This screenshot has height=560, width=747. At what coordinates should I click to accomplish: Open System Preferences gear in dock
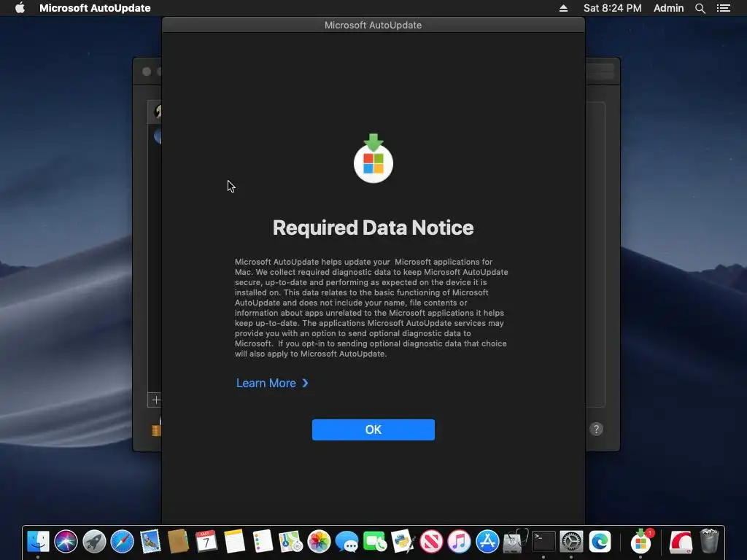click(571, 542)
